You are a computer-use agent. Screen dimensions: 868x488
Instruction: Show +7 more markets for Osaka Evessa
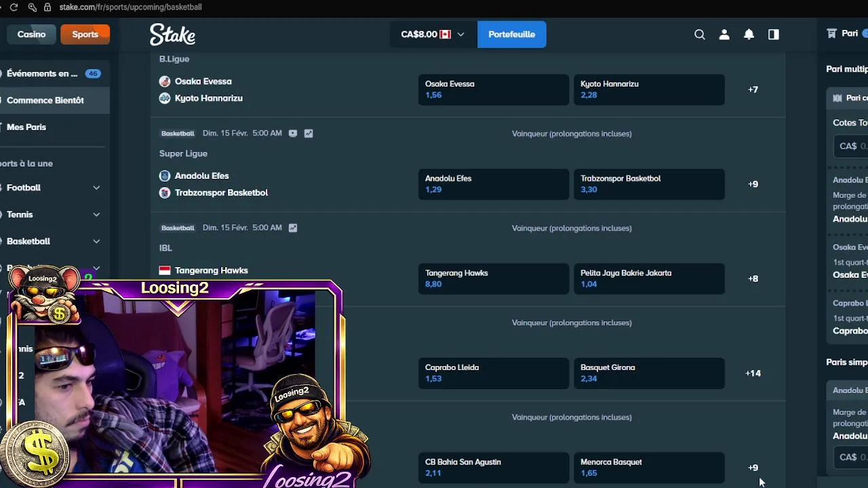click(x=753, y=89)
